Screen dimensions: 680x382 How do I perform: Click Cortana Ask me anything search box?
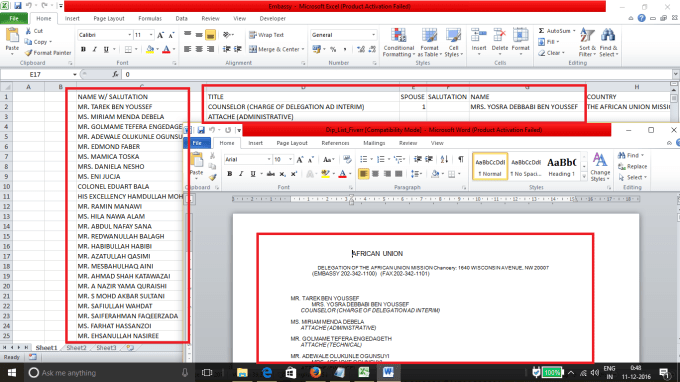108,372
